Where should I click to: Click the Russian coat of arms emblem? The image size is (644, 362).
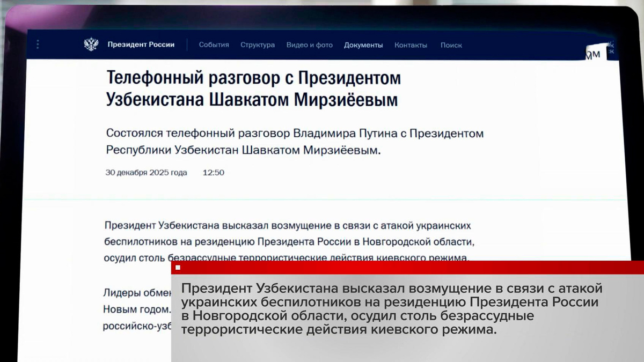[91, 44]
